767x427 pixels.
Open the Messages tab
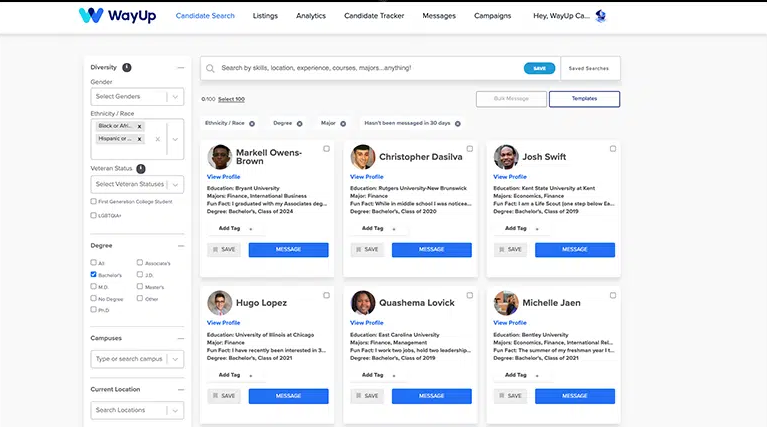coord(439,16)
